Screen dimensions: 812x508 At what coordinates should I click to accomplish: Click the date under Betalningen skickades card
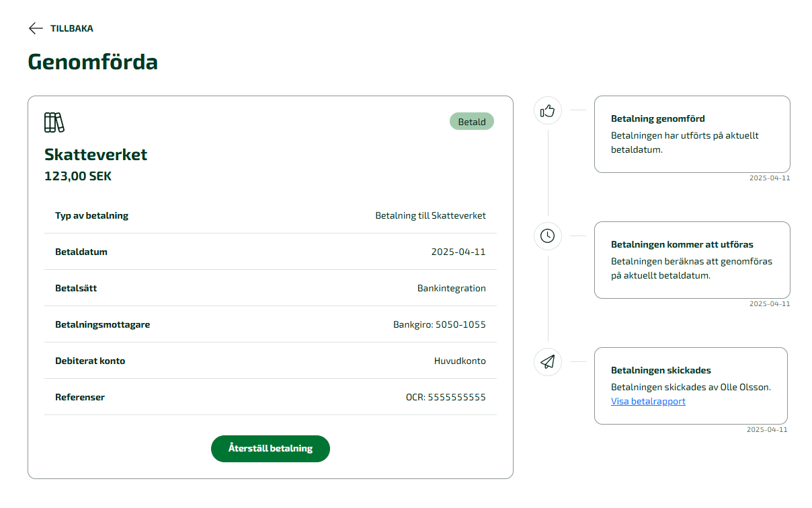pyautogui.click(x=767, y=429)
